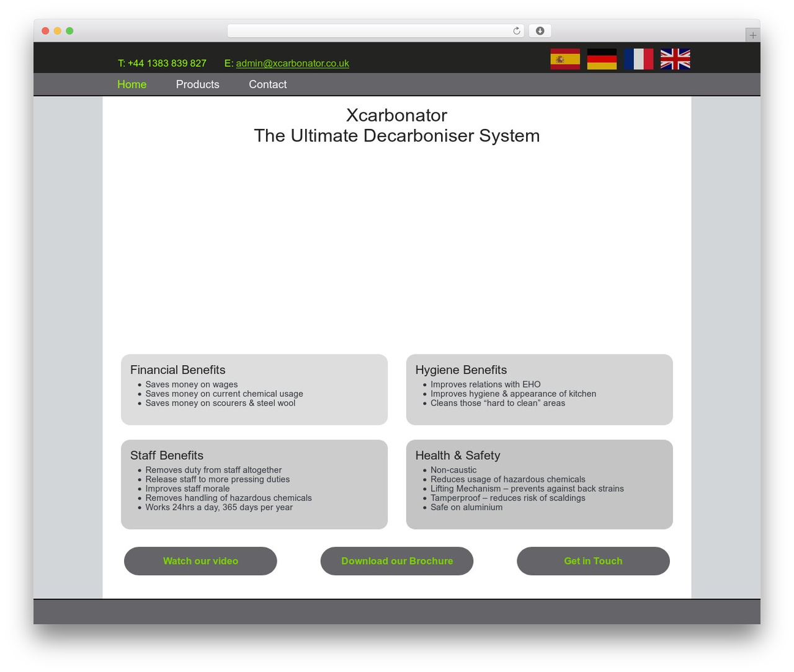794x672 pixels.
Task: Click the Xcarbonator page title
Action: [397, 115]
